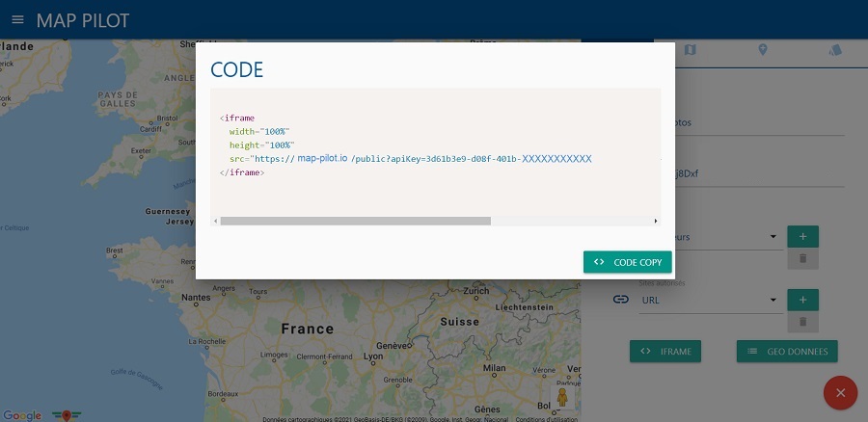This screenshot has height=422, width=868.
Task: Expand the URL dropdown
Action: 773,300
